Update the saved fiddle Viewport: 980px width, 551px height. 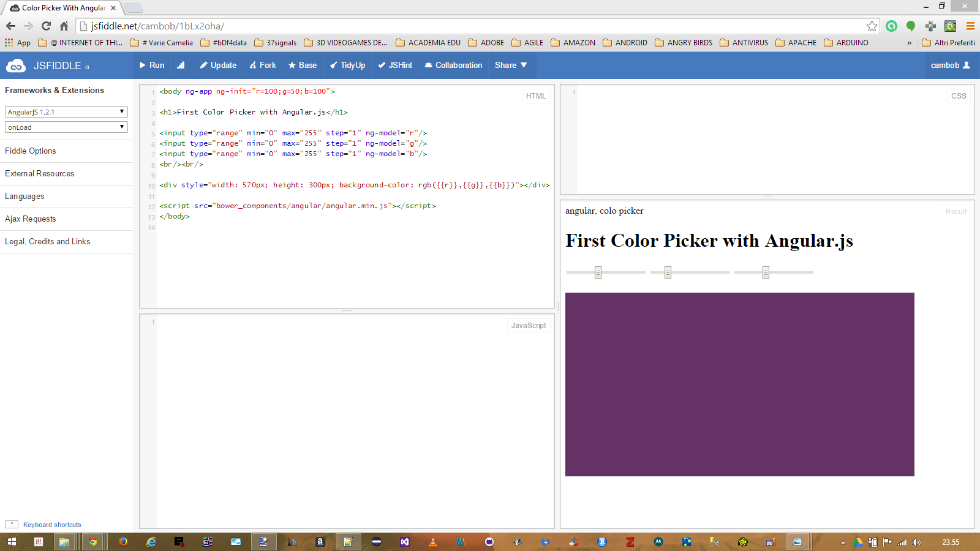tap(218, 66)
